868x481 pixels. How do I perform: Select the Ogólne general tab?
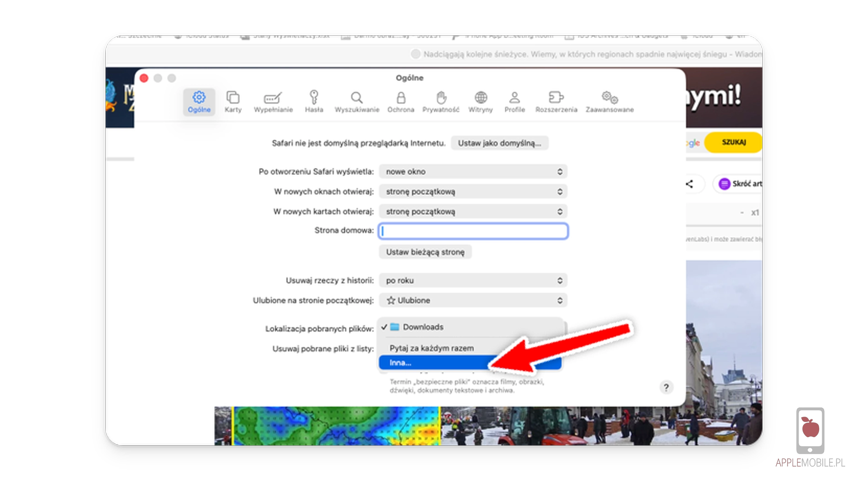point(199,101)
